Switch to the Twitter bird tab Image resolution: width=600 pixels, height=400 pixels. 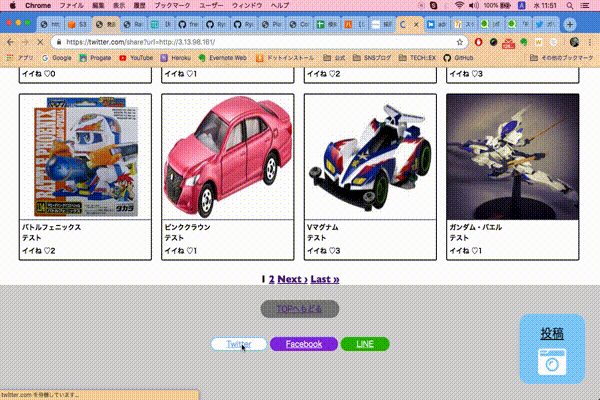coord(546,24)
